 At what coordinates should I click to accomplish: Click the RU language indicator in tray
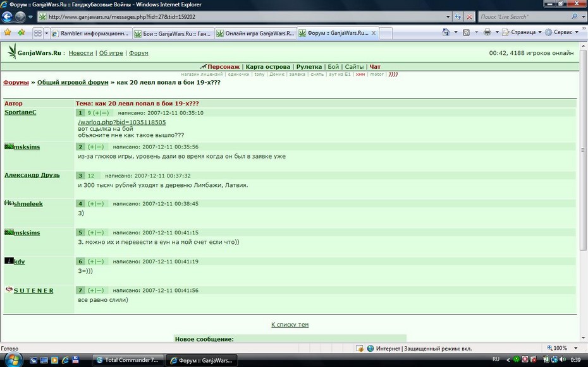coord(496,359)
